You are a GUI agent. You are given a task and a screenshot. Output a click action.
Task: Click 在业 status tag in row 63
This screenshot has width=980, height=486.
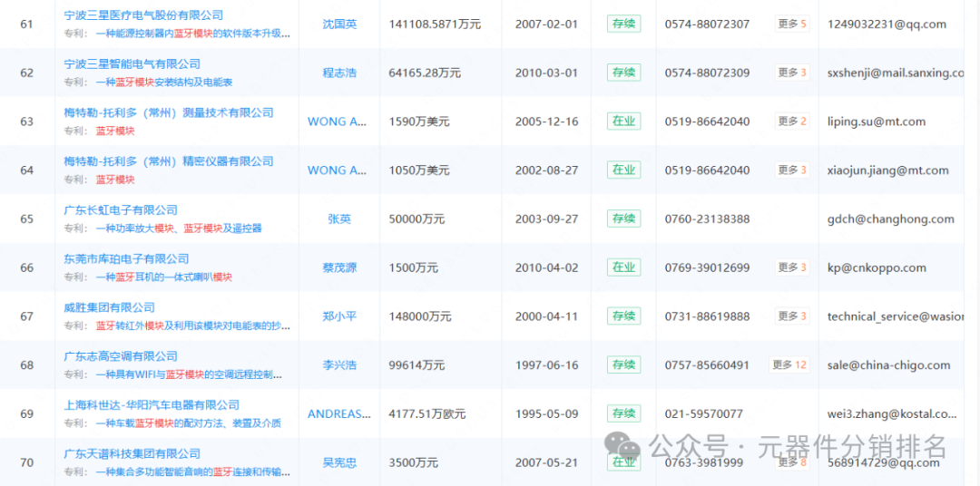tap(623, 121)
